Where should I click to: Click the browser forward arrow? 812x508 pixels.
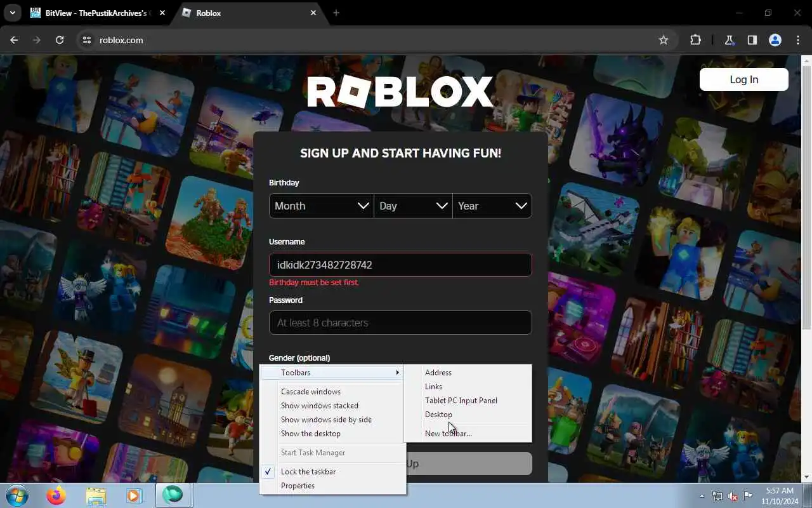point(37,40)
